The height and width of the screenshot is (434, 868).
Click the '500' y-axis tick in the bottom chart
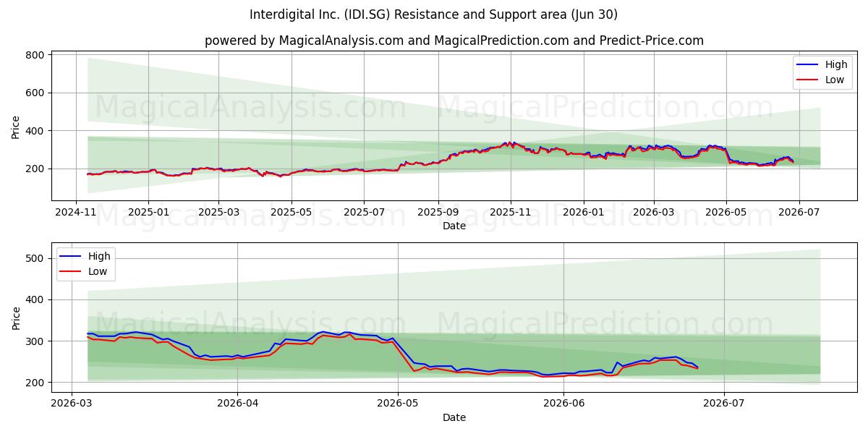36,258
